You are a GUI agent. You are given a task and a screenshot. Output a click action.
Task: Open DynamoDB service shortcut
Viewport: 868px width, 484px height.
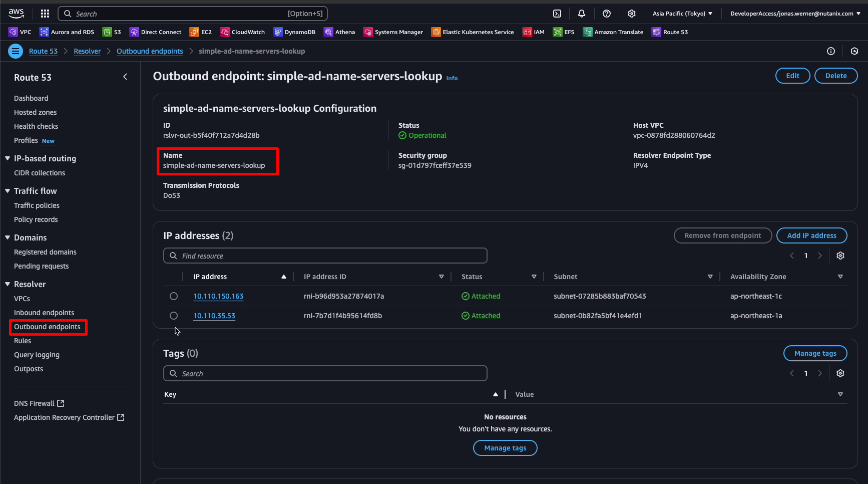tap(294, 32)
